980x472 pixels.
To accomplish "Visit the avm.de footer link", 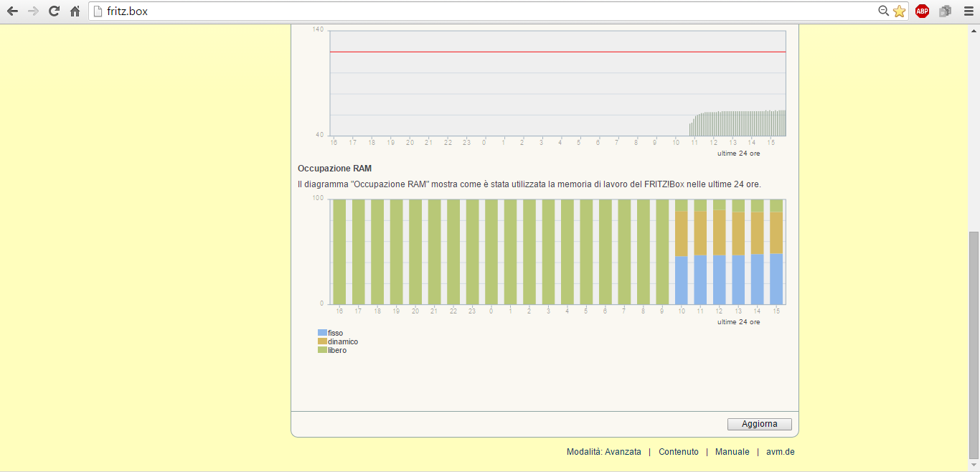I will [x=780, y=452].
